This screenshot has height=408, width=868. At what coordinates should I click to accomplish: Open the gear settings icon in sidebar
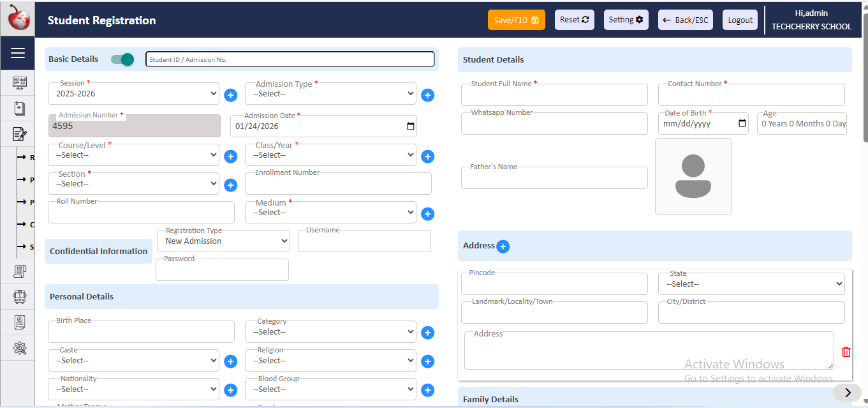point(19,348)
